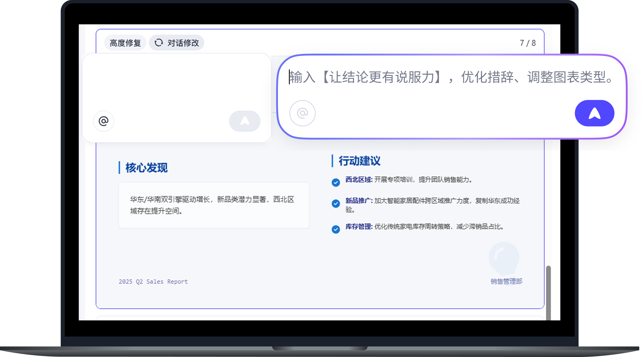Click the greyed send arrow in small chat box
The width and height of the screenshot is (644, 357).
[245, 121]
